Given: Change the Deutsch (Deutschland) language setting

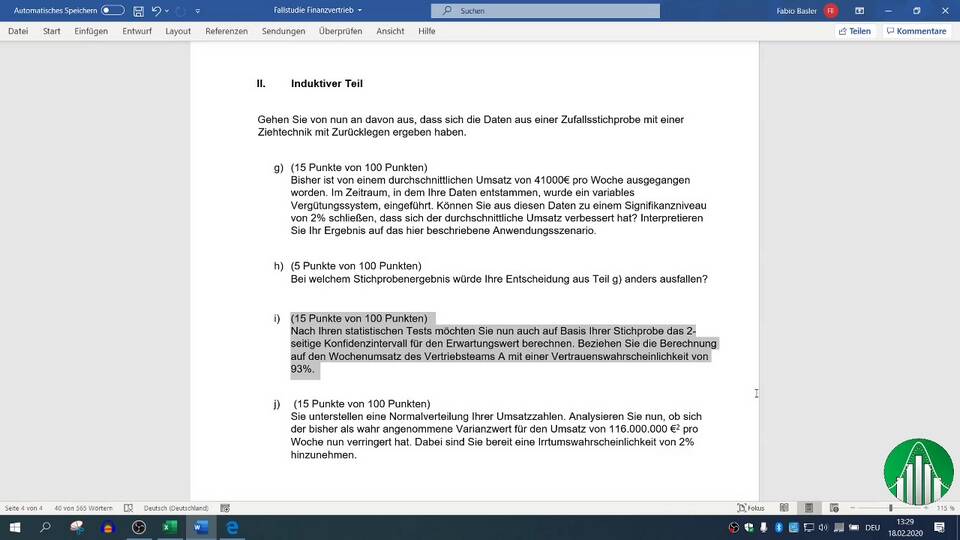Looking at the screenshot, I should coord(176,508).
